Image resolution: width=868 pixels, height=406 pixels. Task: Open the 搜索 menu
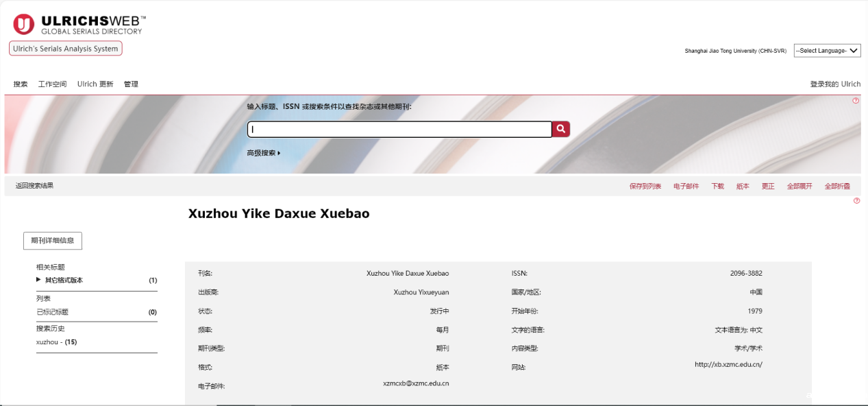click(x=21, y=84)
